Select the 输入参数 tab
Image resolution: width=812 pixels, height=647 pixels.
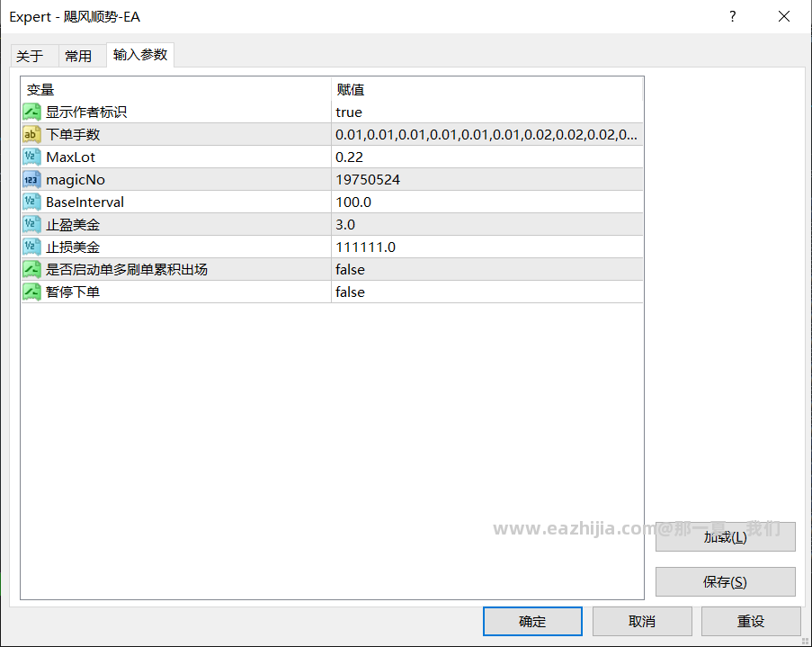140,54
